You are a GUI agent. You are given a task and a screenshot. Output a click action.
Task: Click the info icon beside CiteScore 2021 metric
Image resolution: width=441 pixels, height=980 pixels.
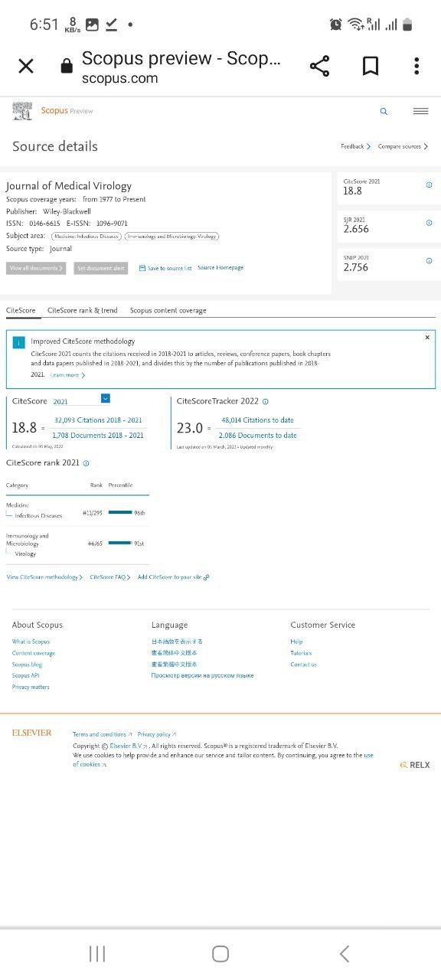pos(429,185)
